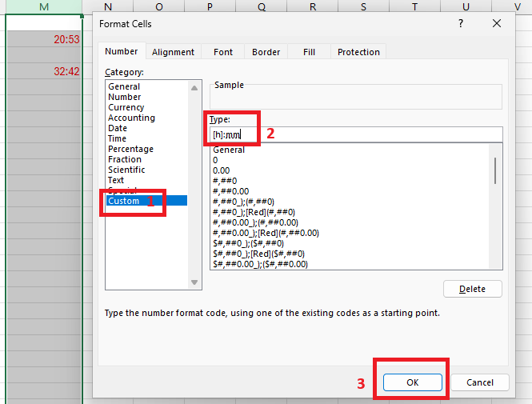
Task: Click the format type list scrollbar thumb
Action: click(495, 170)
